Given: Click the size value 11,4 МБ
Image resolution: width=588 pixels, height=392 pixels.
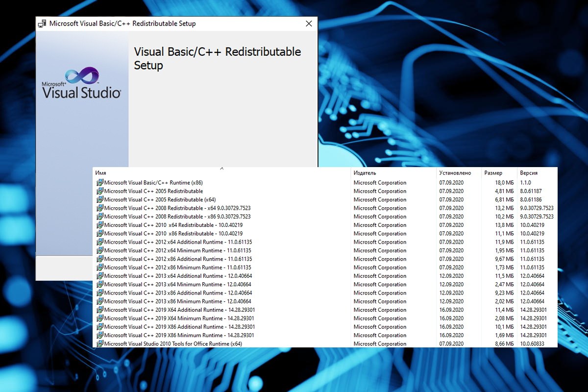Looking at the screenshot, I should point(503,310).
